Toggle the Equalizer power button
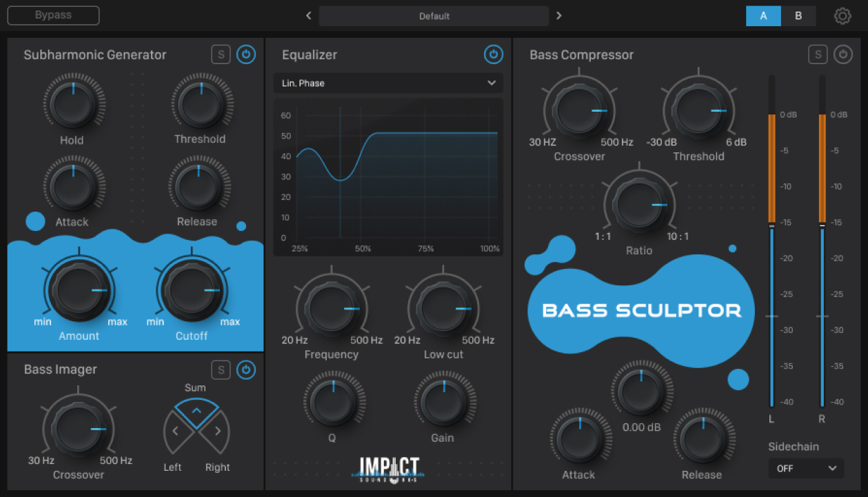This screenshot has width=868, height=497. [494, 54]
